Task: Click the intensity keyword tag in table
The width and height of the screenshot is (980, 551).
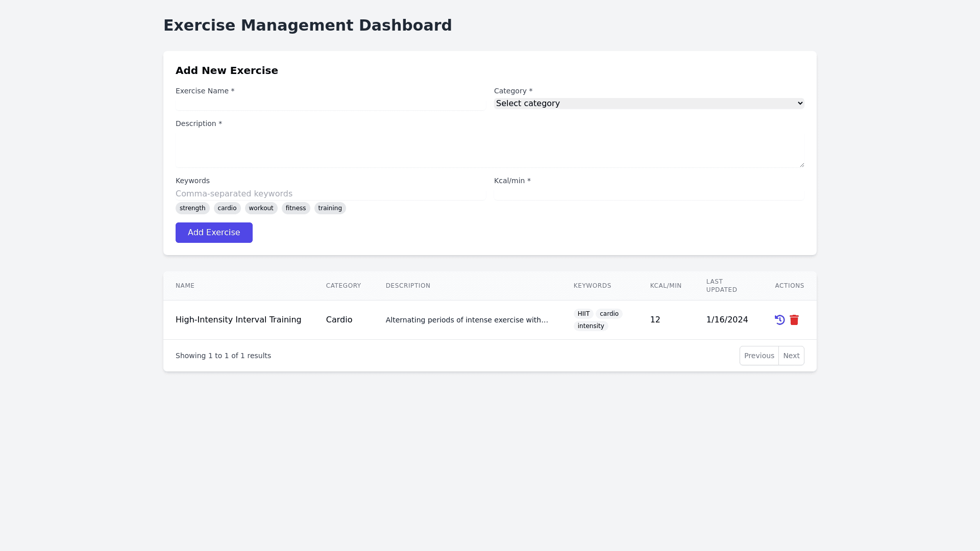Action: 591,326
